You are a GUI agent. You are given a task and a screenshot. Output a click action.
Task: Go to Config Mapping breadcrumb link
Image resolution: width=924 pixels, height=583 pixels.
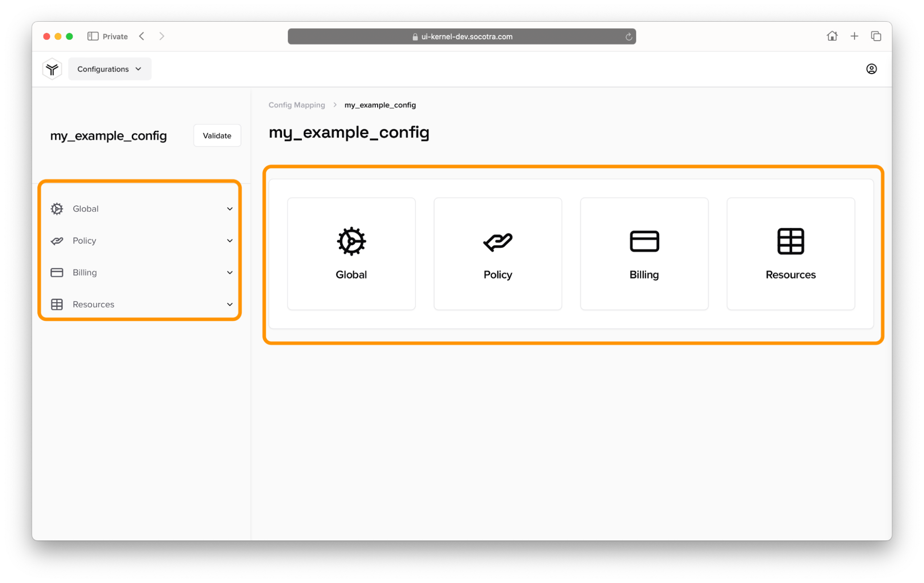click(x=297, y=105)
